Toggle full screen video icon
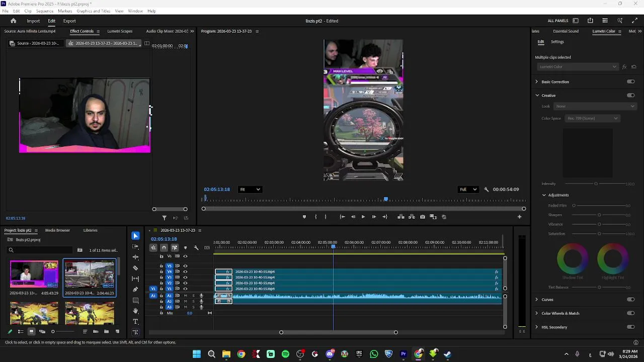 (634, 21)
